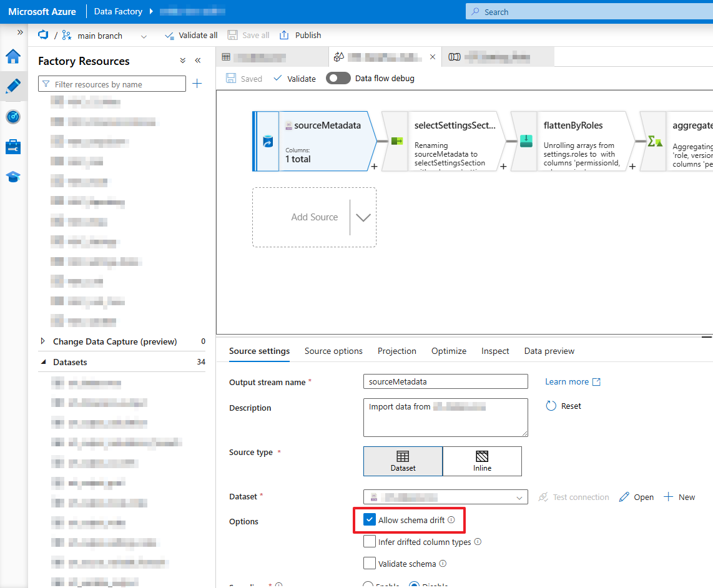
Task: Uncheck Allow schema drift
Action: click(370, 520)
